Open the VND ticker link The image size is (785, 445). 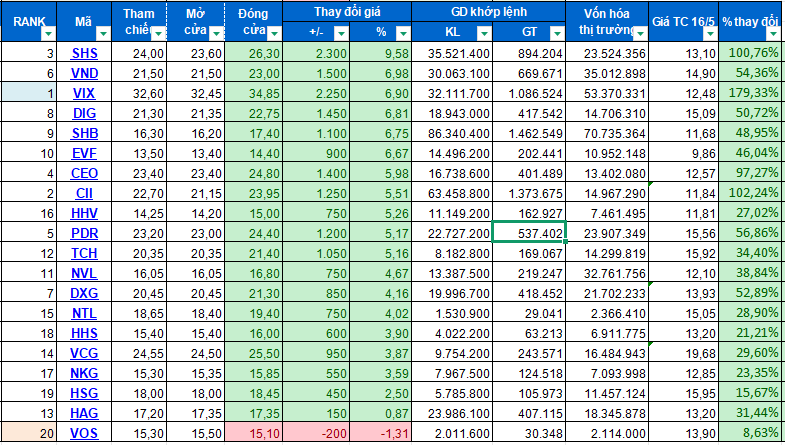pyautogui.click(x=84, y=73)
